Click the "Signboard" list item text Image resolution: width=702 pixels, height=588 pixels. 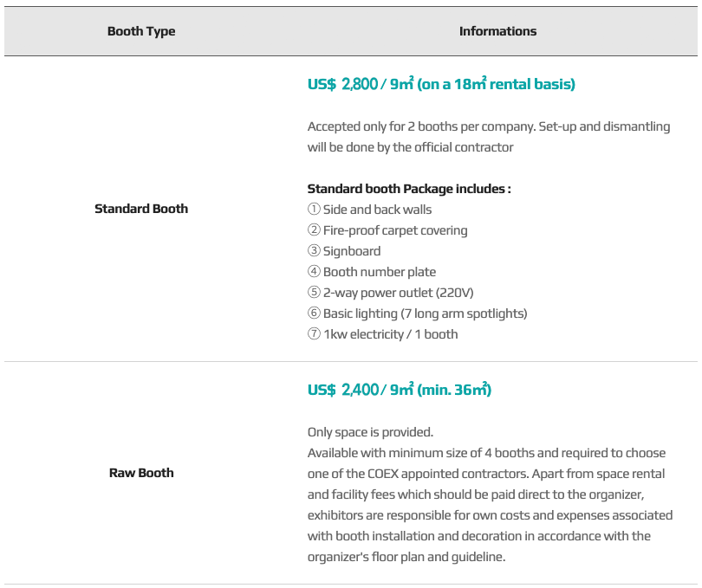tap(352, 251)
